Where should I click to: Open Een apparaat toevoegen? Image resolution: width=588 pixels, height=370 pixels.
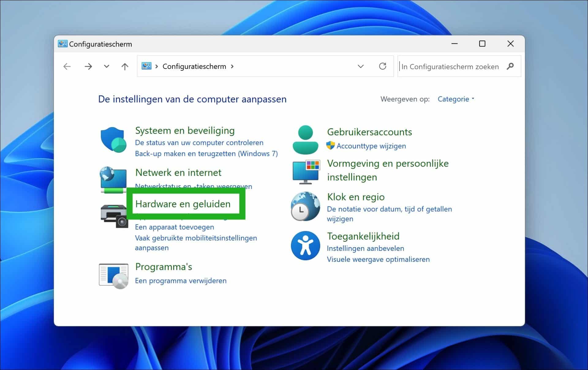tap(174, 227)
